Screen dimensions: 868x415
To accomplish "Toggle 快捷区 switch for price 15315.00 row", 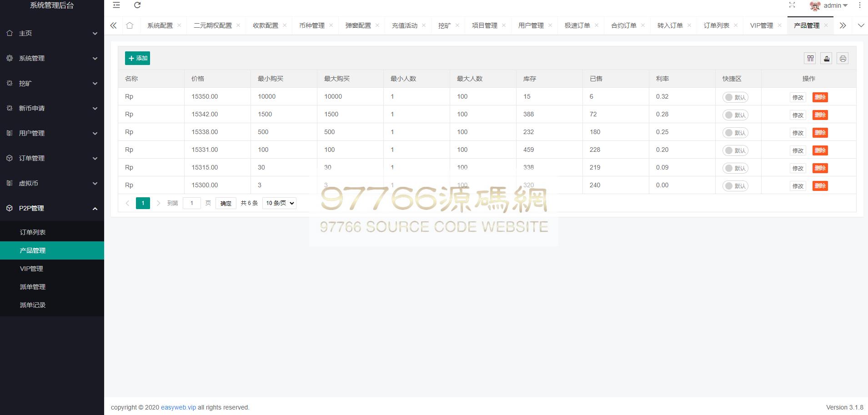I will [735, 168].
